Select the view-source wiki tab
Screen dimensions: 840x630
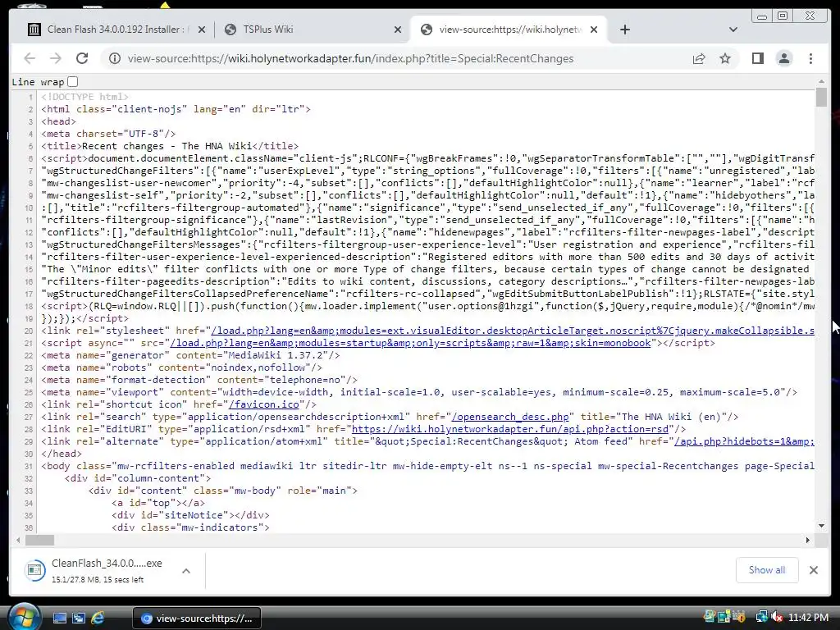509,30
